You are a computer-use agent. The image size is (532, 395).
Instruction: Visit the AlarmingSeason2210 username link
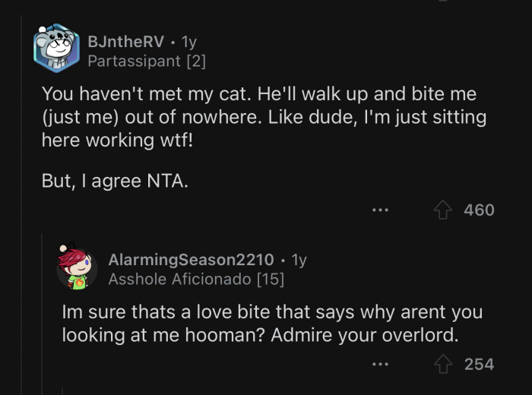pos(191,260)
